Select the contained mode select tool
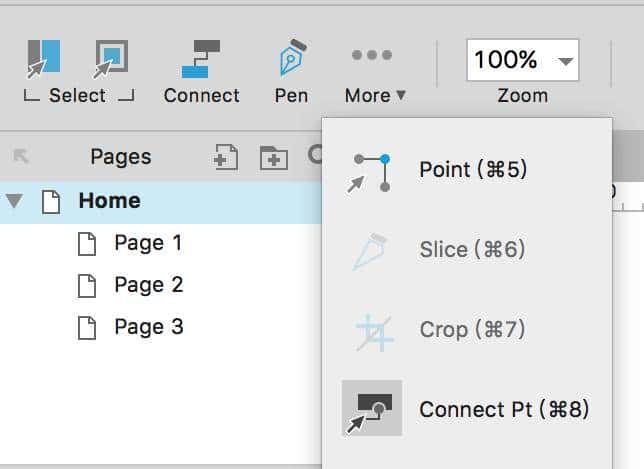The width and height of the screenshot is (644, 469). (x=110, y=59)
